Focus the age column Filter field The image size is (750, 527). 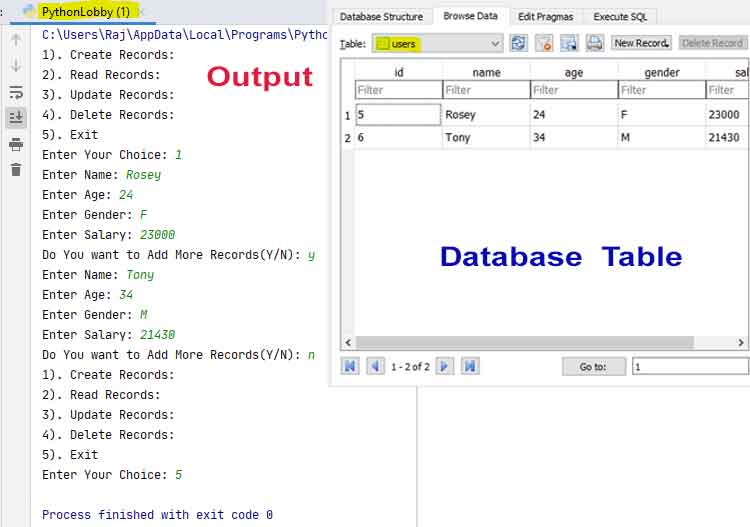click(574, 90)
